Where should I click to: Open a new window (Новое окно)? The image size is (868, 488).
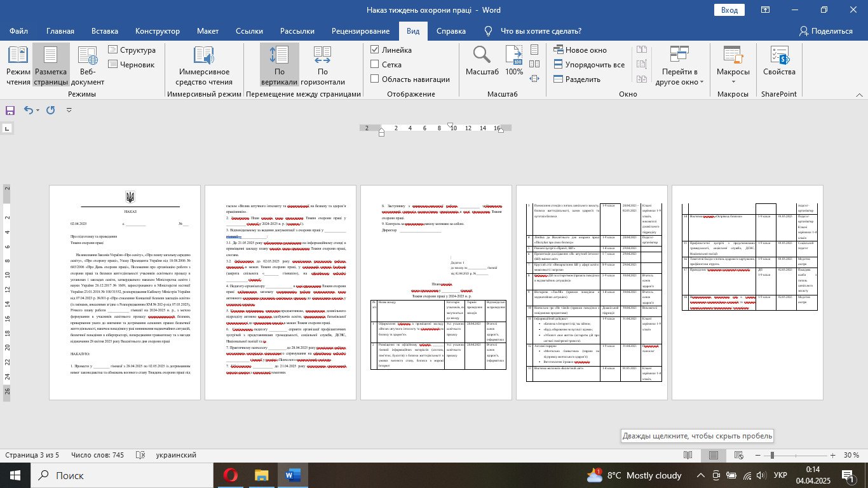point(580,50)
